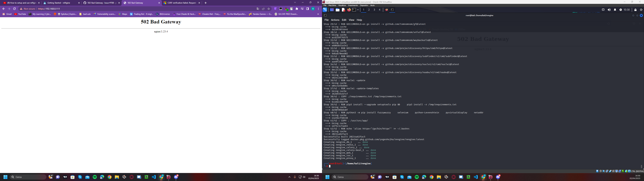Image resolution: width=644 pixels, height=181 pixels.
Task: Launch Firefox from the Kali taskbar
Action: [349, 10]
